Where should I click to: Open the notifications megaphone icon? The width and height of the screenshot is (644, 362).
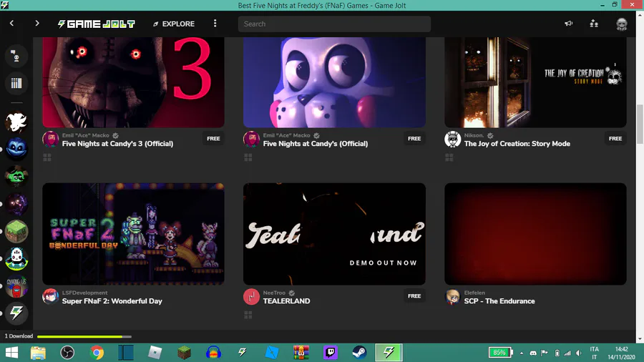[568, 24]
